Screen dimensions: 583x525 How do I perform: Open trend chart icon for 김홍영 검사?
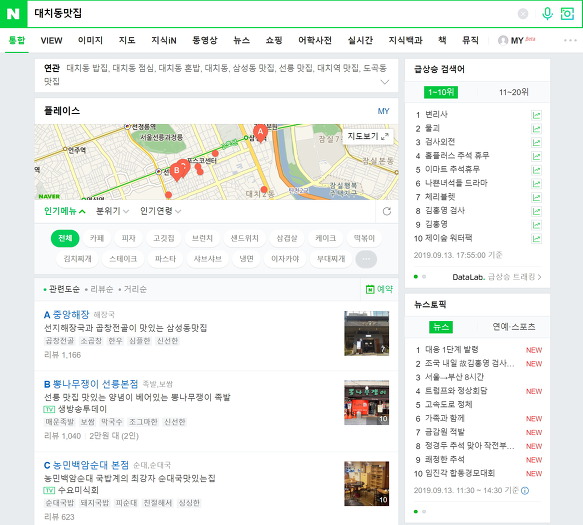[x=536, y=211]
